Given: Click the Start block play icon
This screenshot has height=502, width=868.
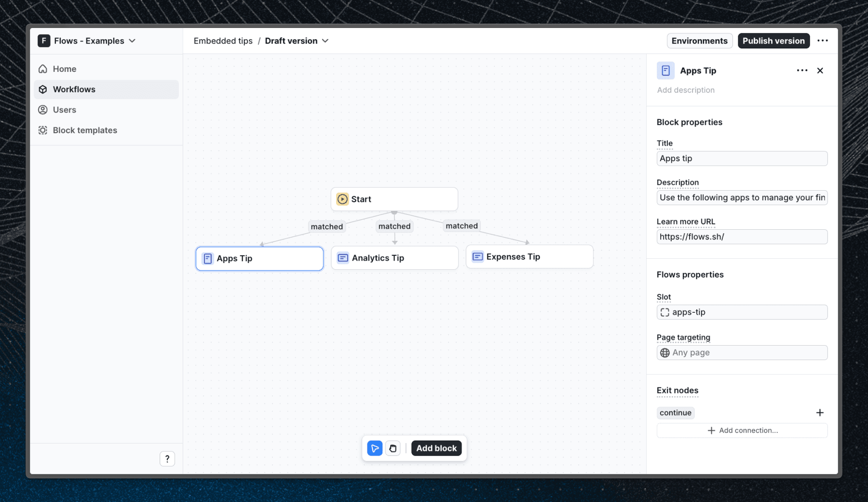Looking at the screenshot, I should coord(342,199).
